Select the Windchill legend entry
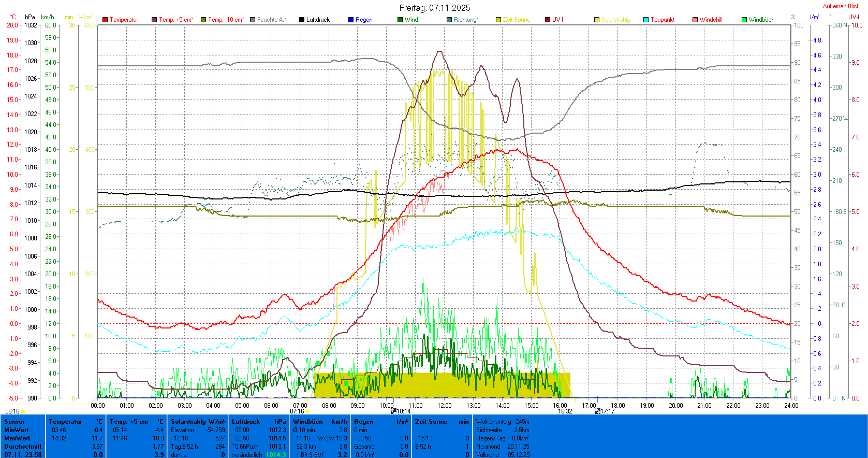The image size is (868, 458). [711, 20]
